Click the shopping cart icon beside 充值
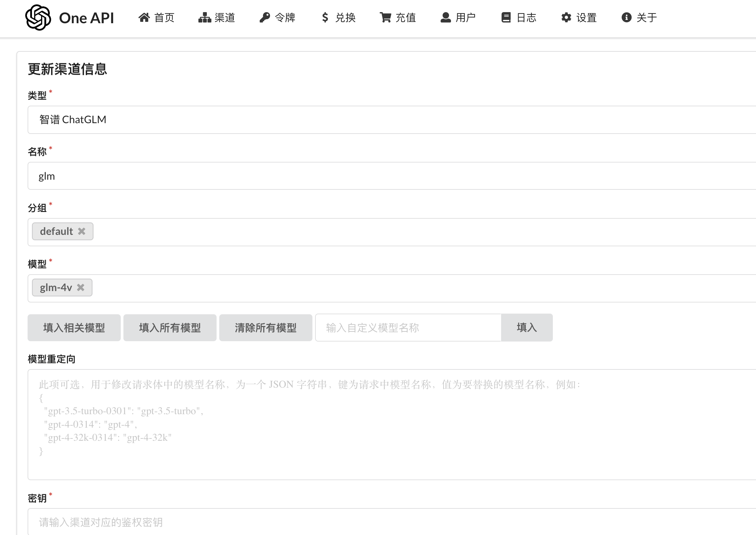 click(x=385, y=17)
